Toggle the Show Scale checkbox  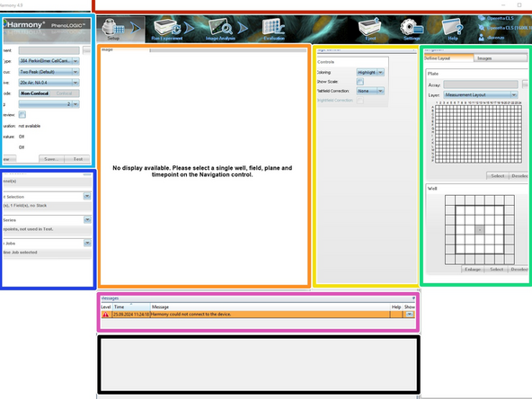tap(360, 82)
